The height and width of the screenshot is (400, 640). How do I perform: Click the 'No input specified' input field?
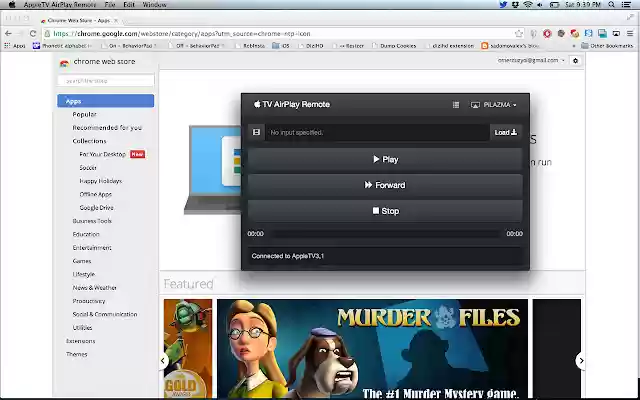click(x=377, y=132)
